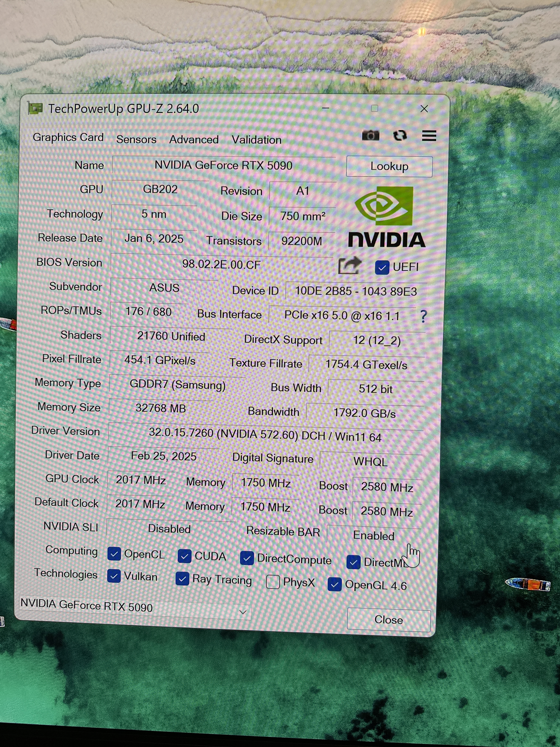Click the Pixel Fillrate field 454.1 GPixel/s
Image resolution: width=560 pixels, height=747 pixels.
[160, 360]
